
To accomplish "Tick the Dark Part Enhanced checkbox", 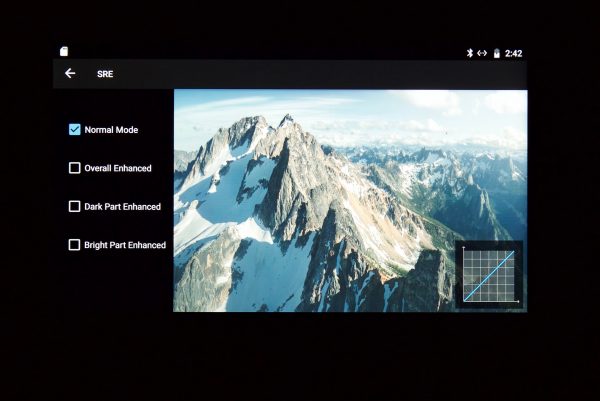I will pyautogui.click(x=74, y=206).
